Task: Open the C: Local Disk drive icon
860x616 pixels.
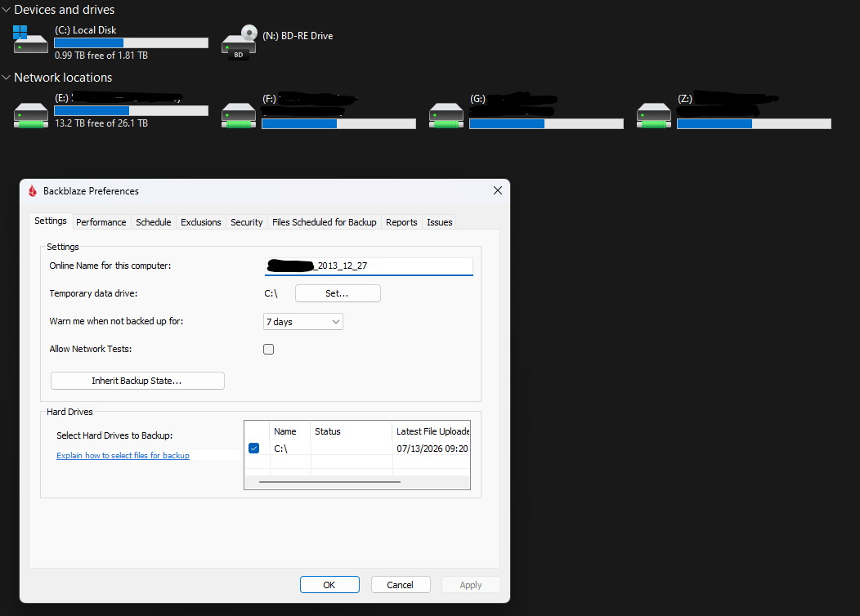Action: (31, 40)
